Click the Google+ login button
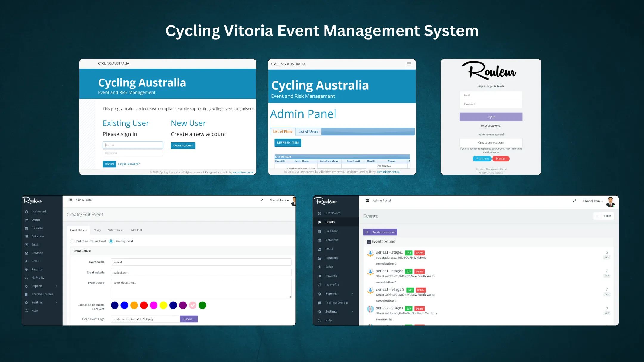 click(x=501, y=159)
